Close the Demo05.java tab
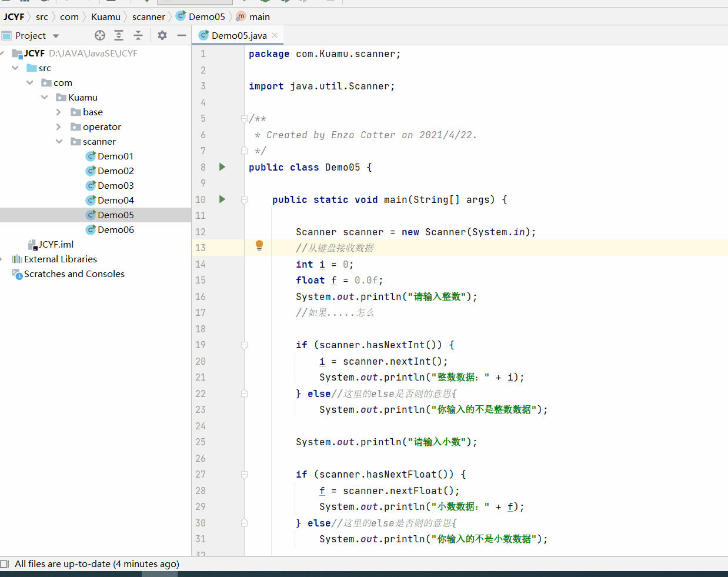 (275, 35)
